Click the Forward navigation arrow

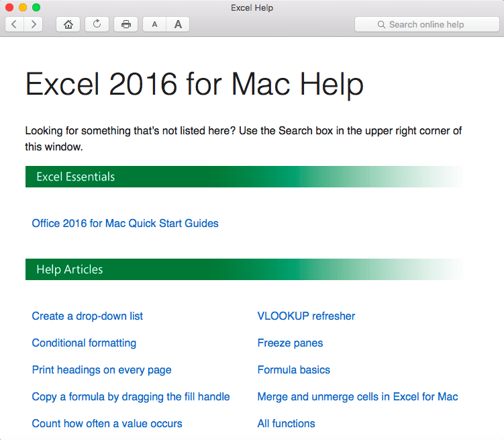(x=34, y=24)
